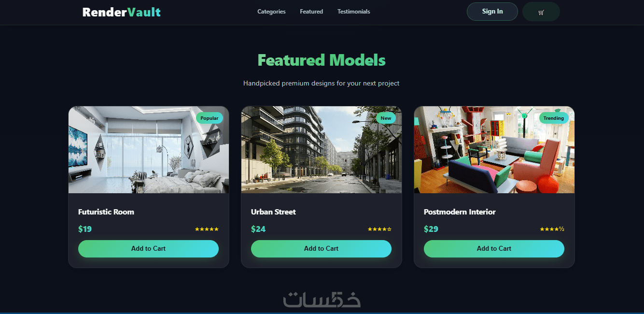The height and width of the screenshot is (314, 644).
Task: Click the Popular badge on Futuristic Room
Action: [210, 118]
